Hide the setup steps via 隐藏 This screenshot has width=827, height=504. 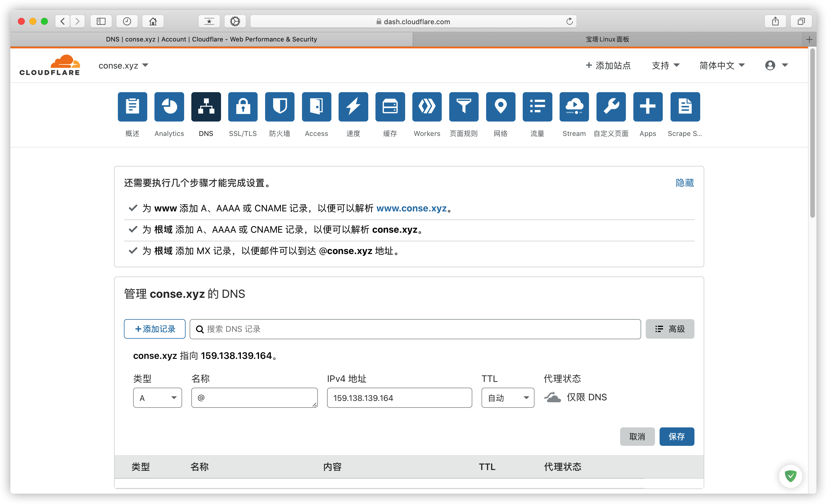[685, 183]
